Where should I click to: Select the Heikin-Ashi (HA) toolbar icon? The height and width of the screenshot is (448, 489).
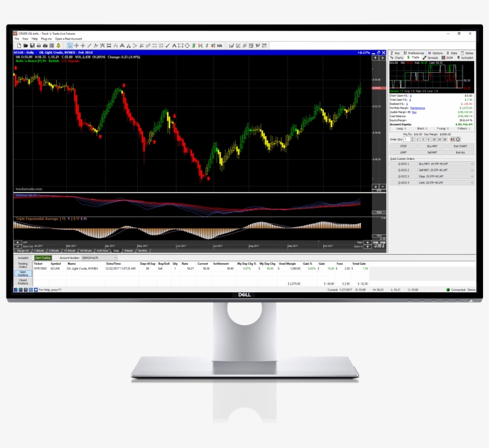(x=219, y=44)
